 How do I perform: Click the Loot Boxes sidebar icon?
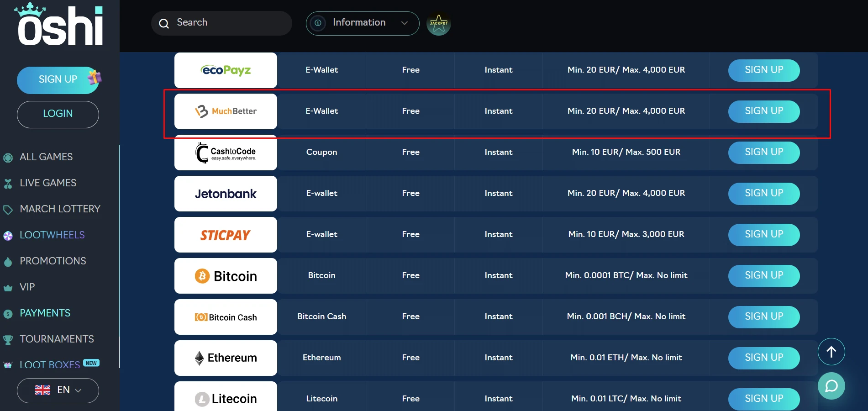click(8, 365)
